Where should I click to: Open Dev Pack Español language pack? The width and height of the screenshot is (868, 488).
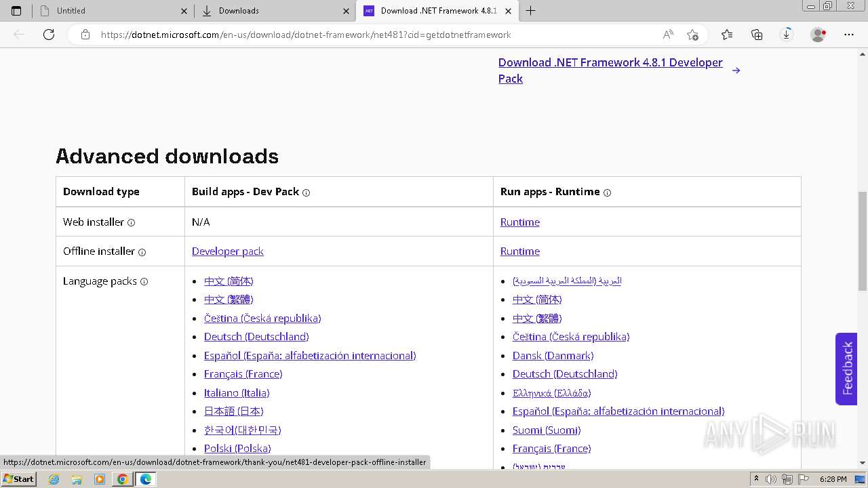click(x=310, y=355)
